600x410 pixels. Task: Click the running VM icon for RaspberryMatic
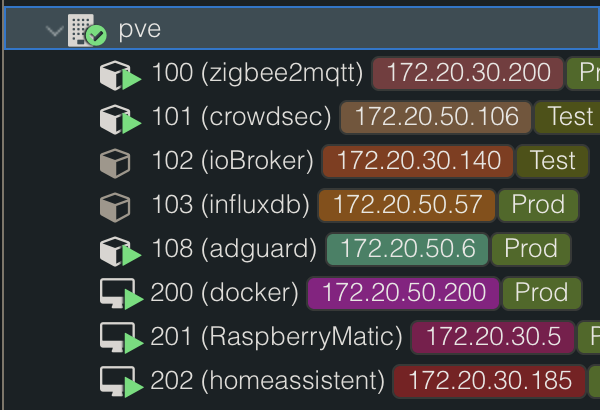[x=121, y=338]
